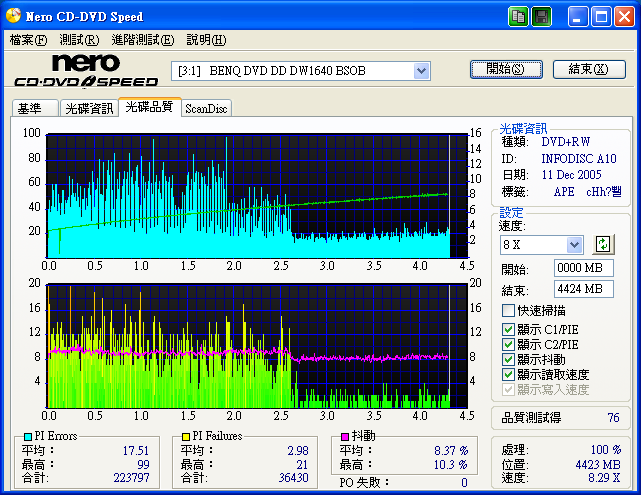Click the 開始(S) start button
This screenshot has width=641, height=495.
click(x=506, y=69)
